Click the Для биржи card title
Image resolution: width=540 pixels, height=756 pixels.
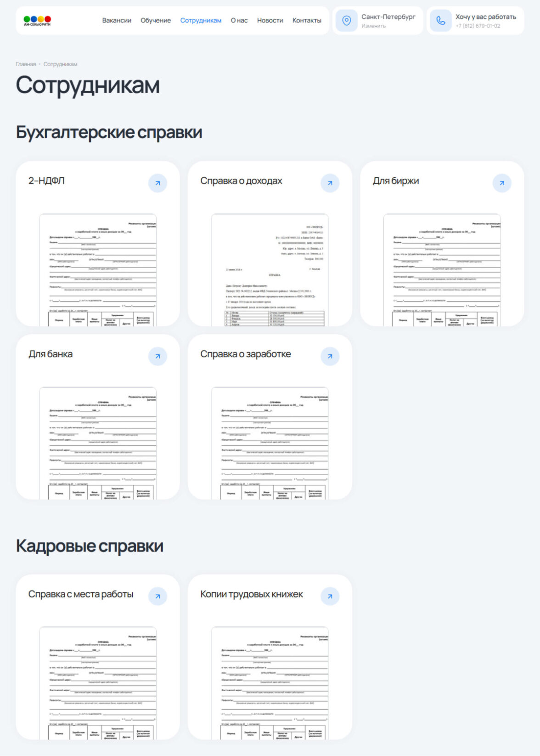coord(396,181)
